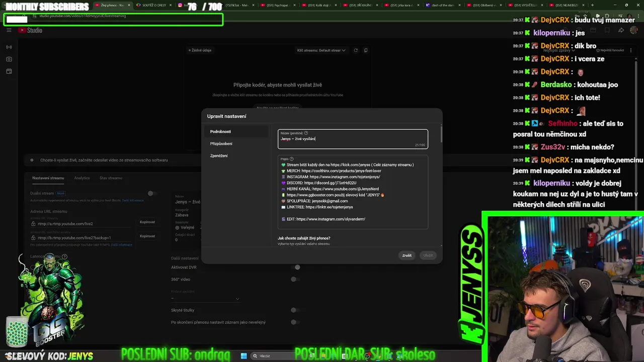Click EDIT instagram line in description
The height and width of the screenshot is (362, 644).
(x=323, y=219)
